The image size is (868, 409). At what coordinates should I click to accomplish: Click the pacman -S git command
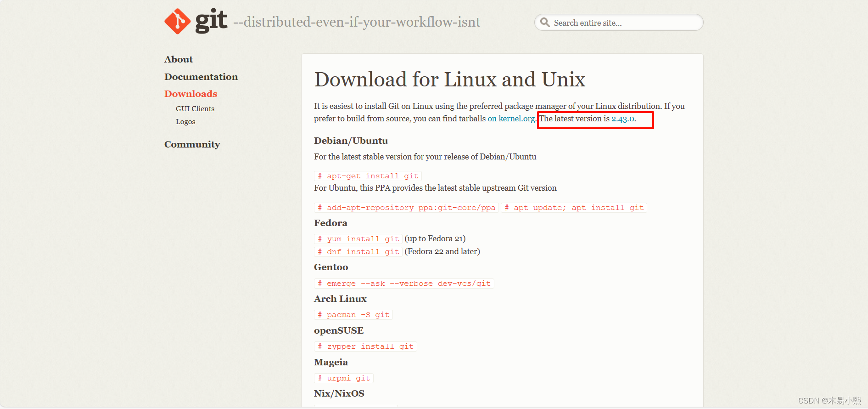pos(353,315)
